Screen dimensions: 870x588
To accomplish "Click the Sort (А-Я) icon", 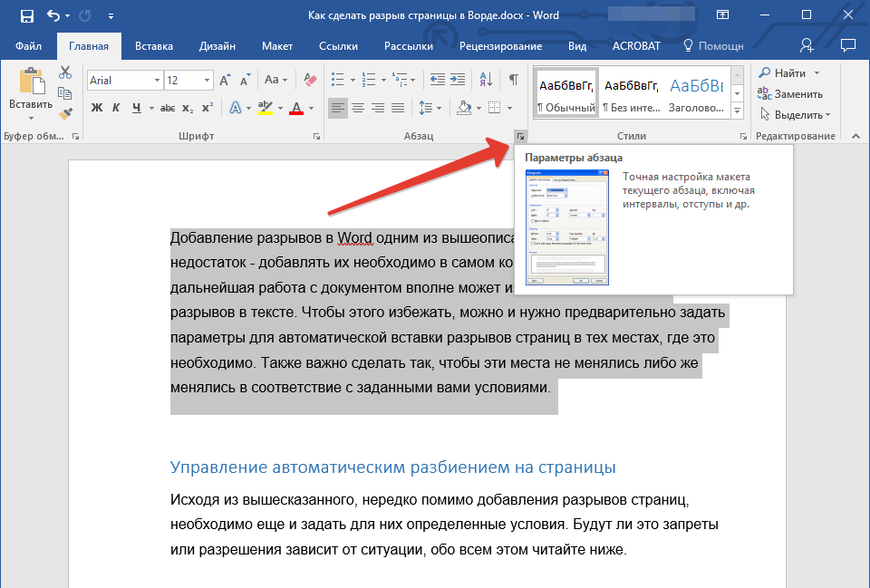I will pos(486,80).
